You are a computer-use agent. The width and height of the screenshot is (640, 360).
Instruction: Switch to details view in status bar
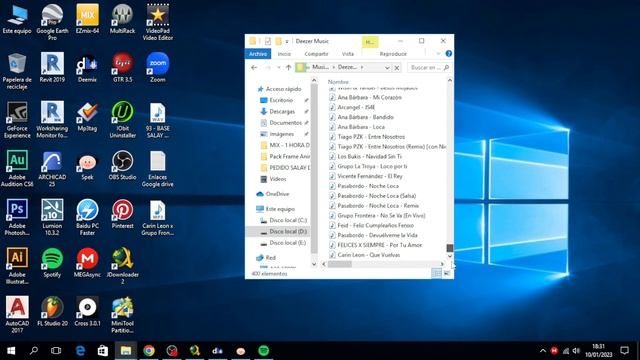coord(436,273)
